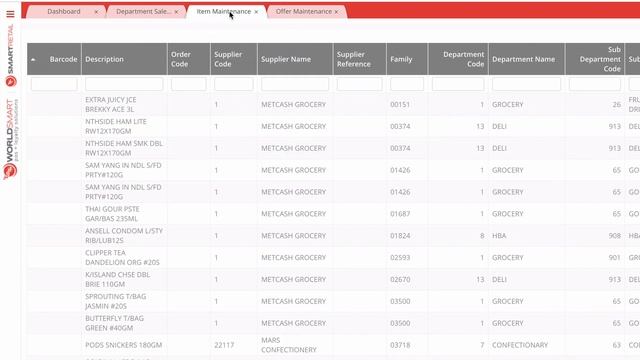Close the Item Maintenance tab
Image resolution: width=640 pixels, height=360 pixels.
point(256,12)
